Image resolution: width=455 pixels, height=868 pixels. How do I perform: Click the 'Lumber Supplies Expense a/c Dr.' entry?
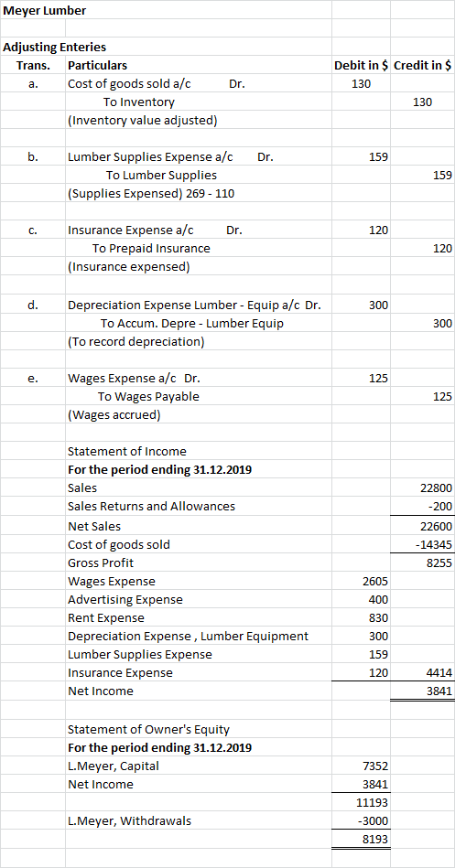click(x=169, y=157)
